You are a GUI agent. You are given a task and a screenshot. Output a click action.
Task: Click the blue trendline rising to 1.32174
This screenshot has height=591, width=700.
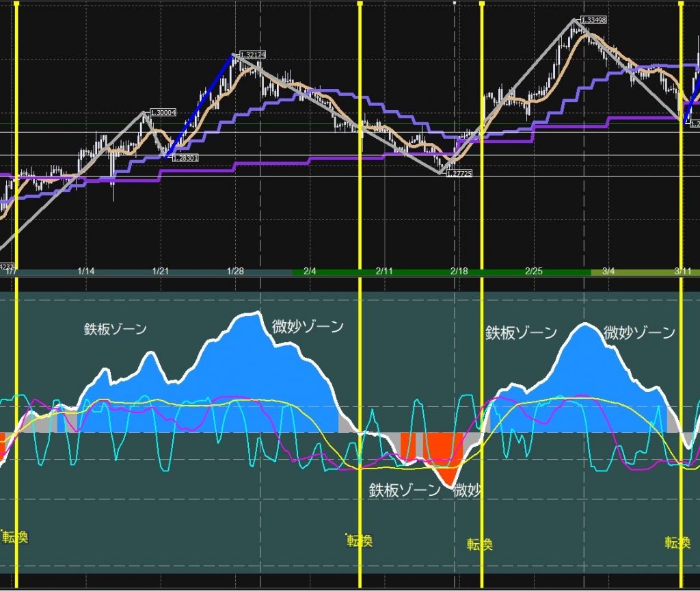click(200, 105)
